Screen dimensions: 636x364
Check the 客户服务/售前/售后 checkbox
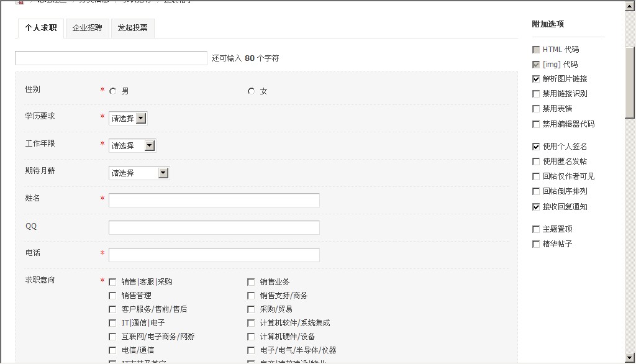tap(112, 309)
